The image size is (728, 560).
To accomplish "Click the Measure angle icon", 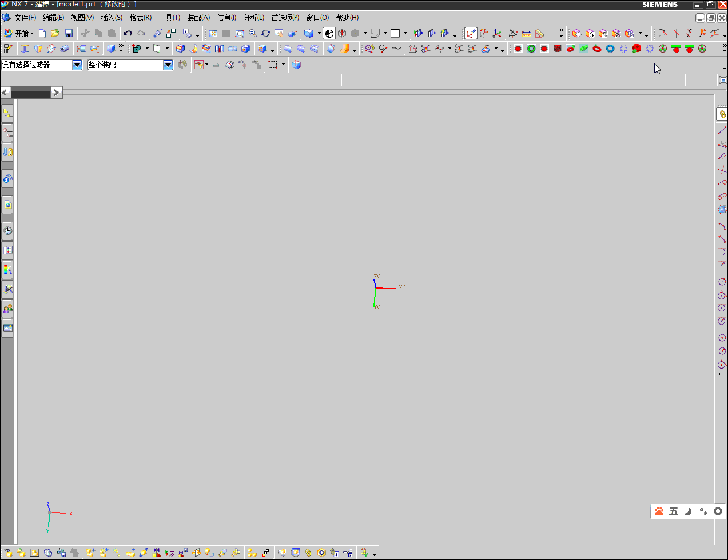I will point(540,33).
